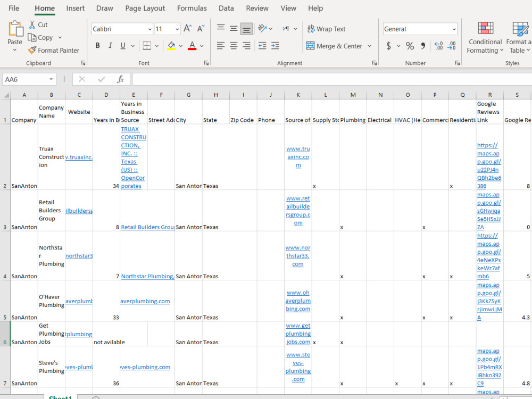
Task: Toggle Wrap Text on
Action: point(327,29)
